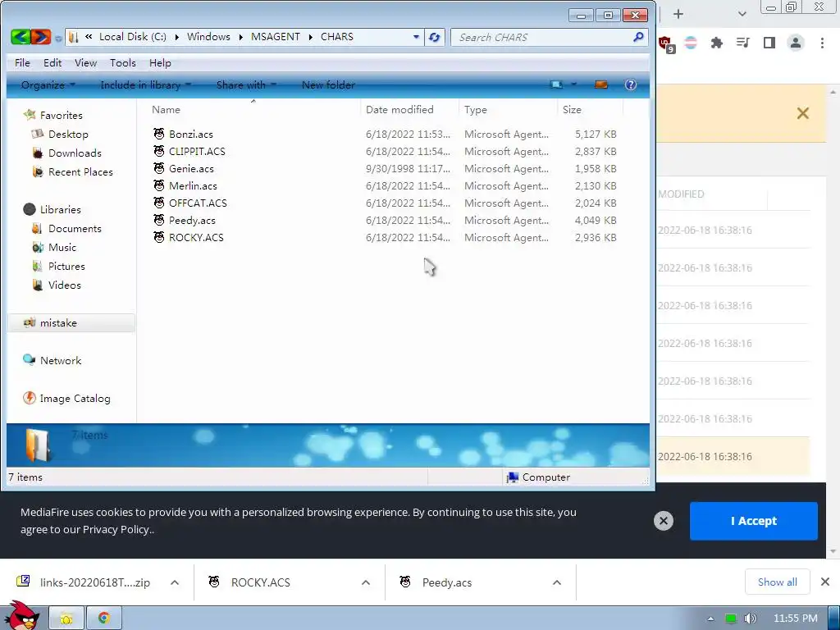Image resolution: width=840 pixels, height=630 pixels.
Task: Sort by the Name column header
Action: (166, 109)
